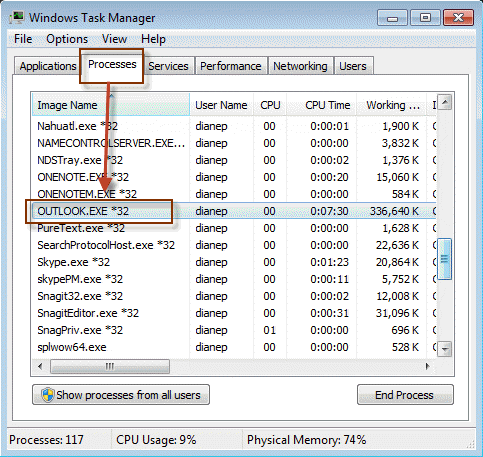483x457 pixels.
Task: Click the 0:00:20 CPU time cell
Action: 329,177
